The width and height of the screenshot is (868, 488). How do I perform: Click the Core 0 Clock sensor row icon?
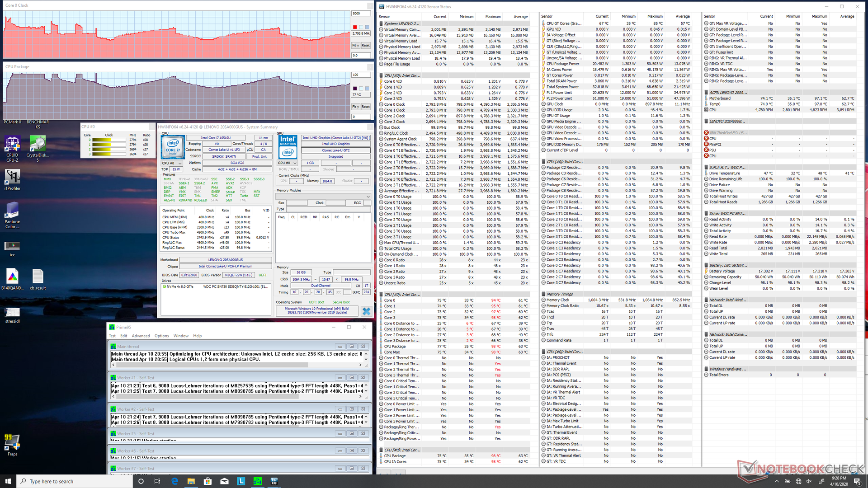[x=381, y=104]
